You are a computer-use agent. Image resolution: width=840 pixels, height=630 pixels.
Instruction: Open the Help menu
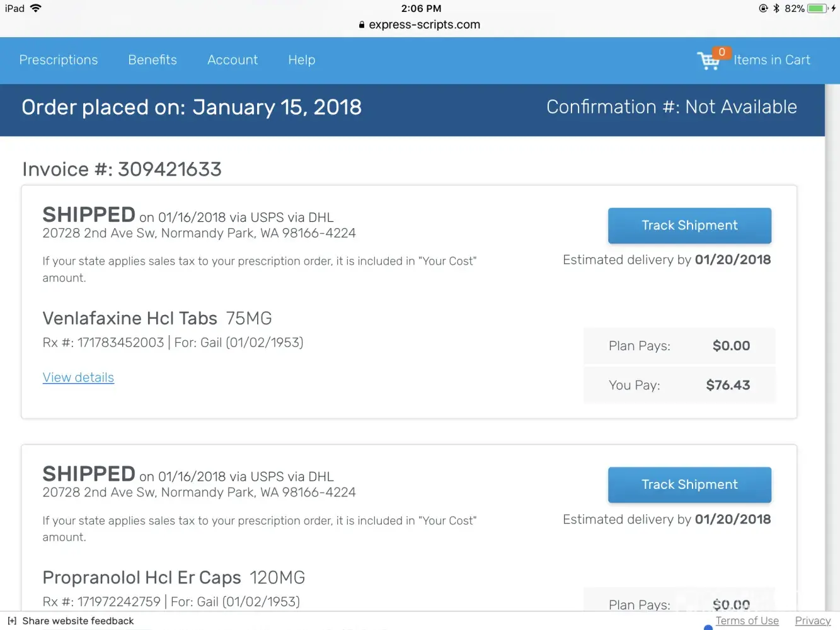[x=302, y=60]
